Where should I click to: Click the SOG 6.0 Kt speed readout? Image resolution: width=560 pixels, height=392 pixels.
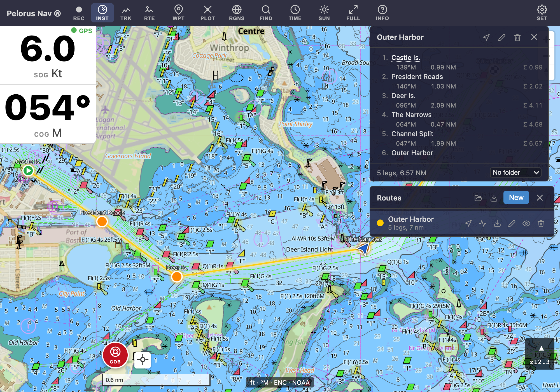(x=48, y=55)
